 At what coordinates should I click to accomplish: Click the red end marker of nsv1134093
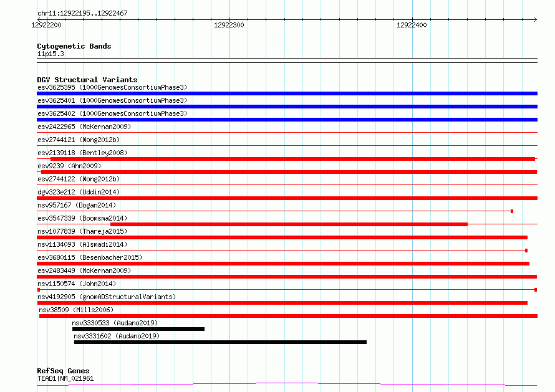point(526,251)
